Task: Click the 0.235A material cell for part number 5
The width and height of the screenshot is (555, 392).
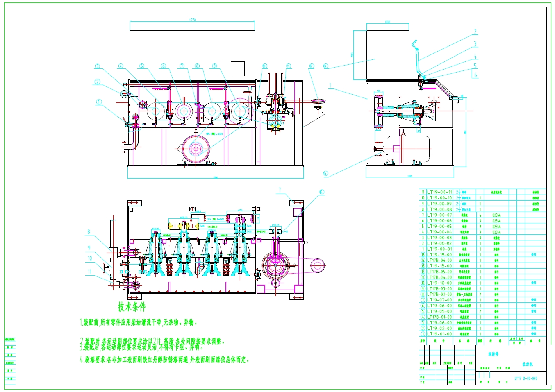Action: pyautogui.click(x=497, y=227)
